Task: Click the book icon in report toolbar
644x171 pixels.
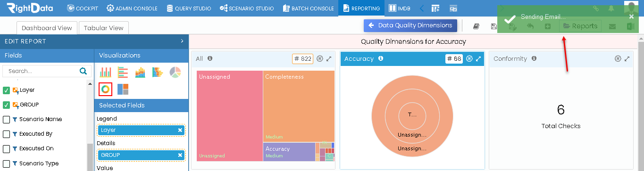Action: click(x=476, y=26)
